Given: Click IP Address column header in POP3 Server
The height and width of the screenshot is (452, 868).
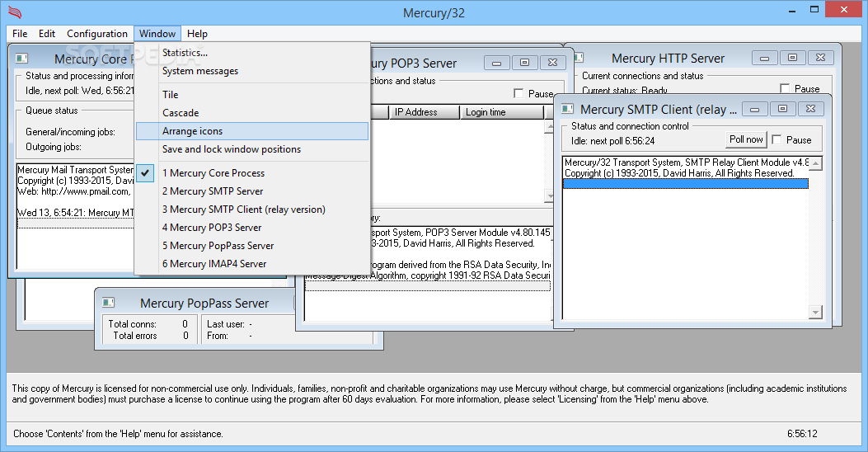Looking at the screenshot, I should coord(424,112).
